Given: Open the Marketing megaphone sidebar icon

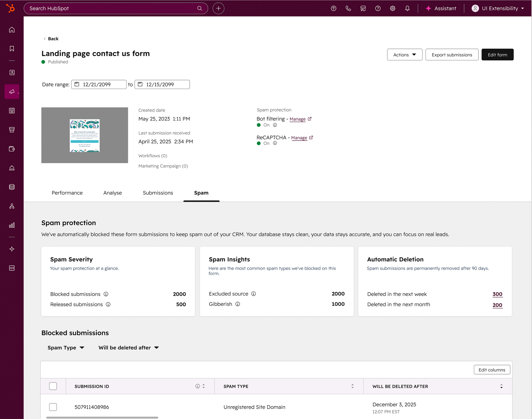Looking at the screenshot, I should [x=12, y=92].
